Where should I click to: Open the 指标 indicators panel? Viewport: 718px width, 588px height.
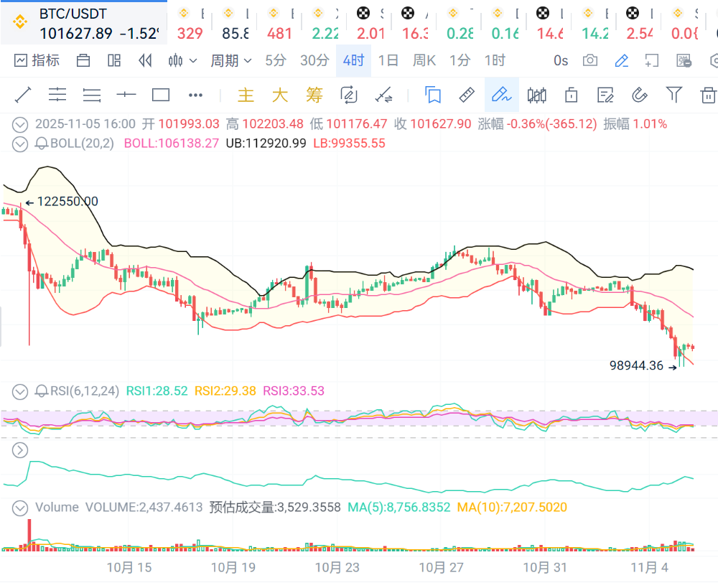[x=37, y=61]
